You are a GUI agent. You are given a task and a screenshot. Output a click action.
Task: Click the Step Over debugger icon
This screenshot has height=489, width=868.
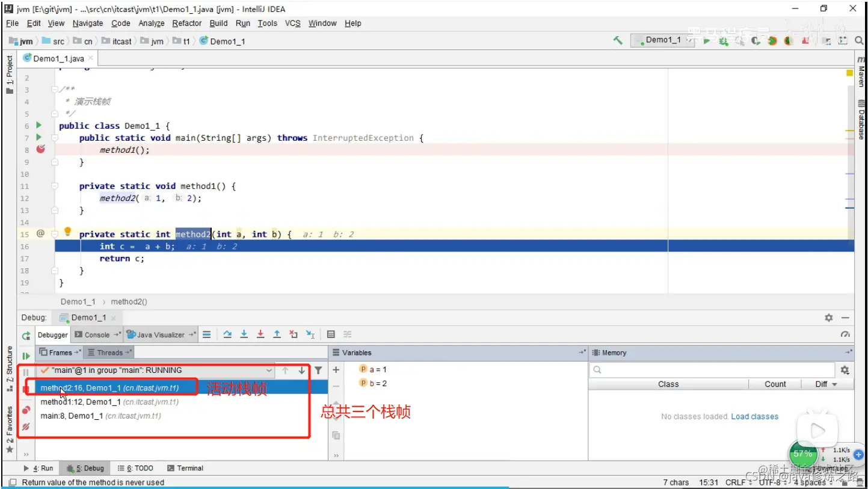pos(227,334)
